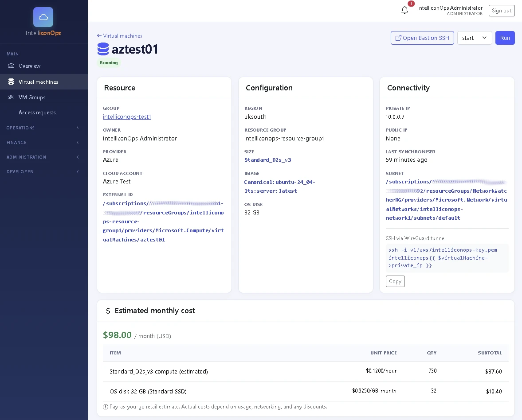Expand the Developer section

tap(44, 171)
